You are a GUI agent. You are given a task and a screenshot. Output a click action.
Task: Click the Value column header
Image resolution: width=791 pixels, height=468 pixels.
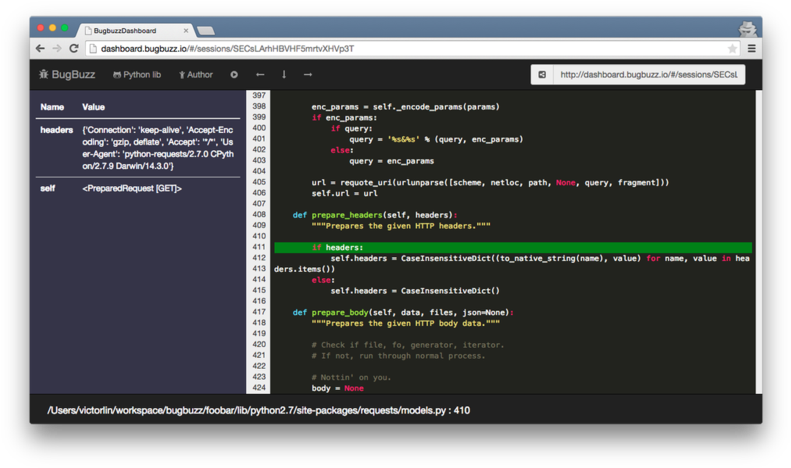[x=93, y=107]
